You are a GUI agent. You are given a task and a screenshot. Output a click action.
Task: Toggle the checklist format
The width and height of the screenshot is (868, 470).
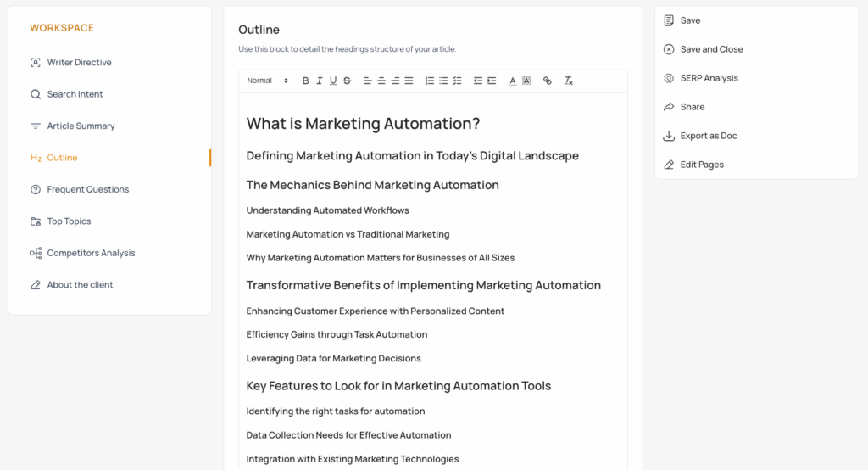click(x=457, y=81)
